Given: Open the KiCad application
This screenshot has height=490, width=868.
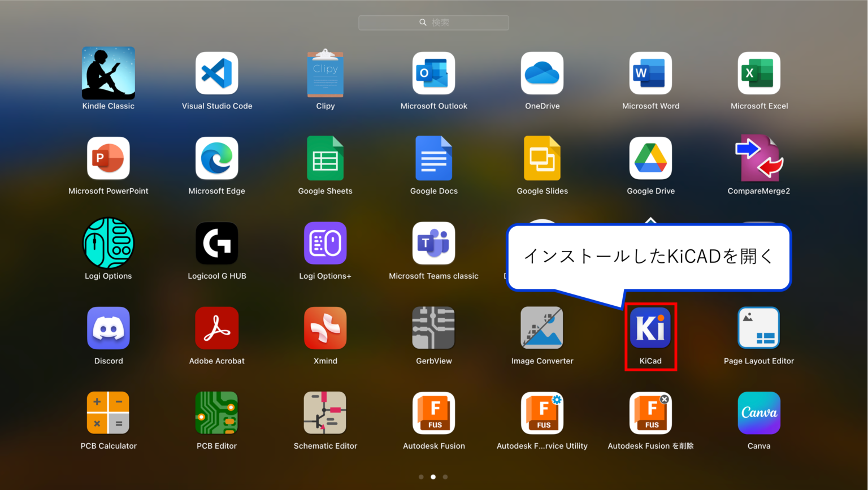Looking at the screenshot, I should pos(650,328).
